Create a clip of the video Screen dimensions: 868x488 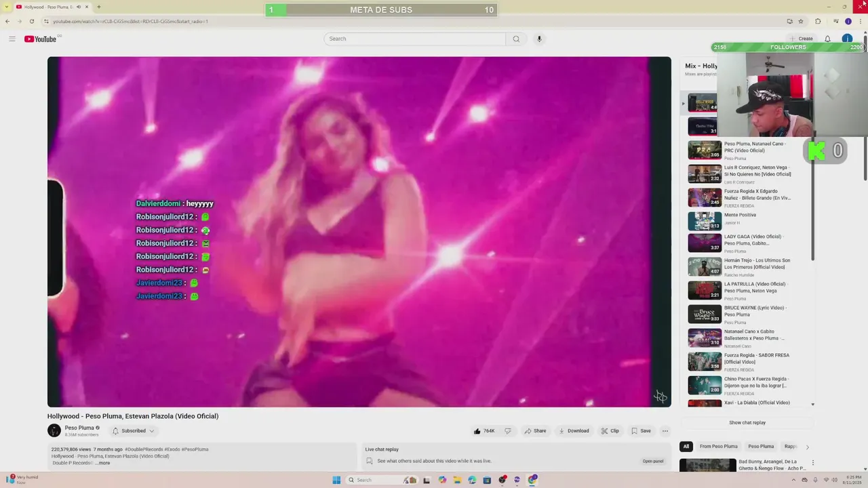(x=610, y=431)
